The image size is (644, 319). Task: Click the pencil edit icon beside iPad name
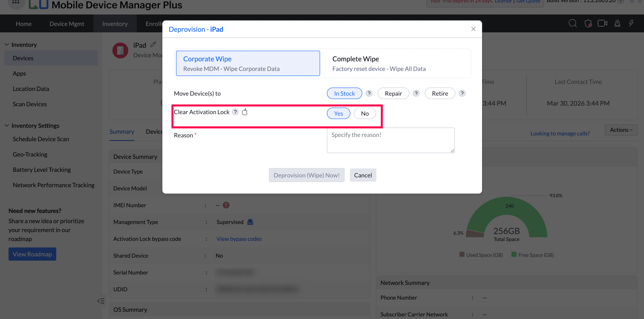pyautogui.click(x=153, y=45)
